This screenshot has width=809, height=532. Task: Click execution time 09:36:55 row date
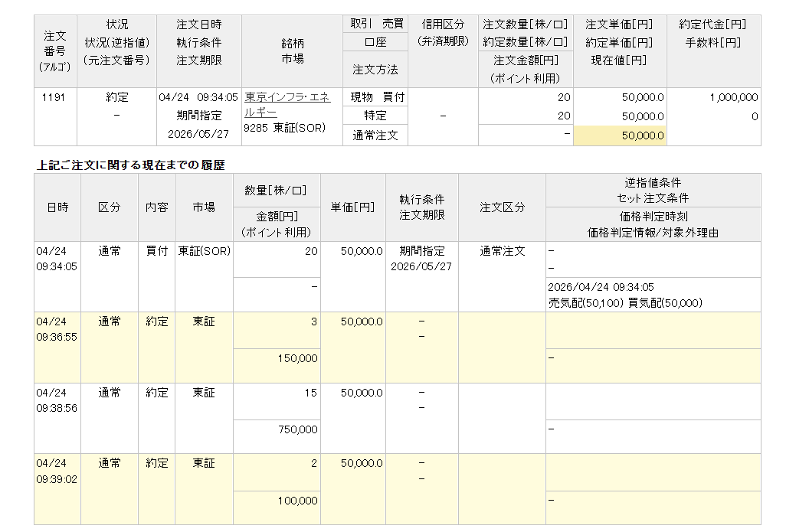(x=57, y=329)
